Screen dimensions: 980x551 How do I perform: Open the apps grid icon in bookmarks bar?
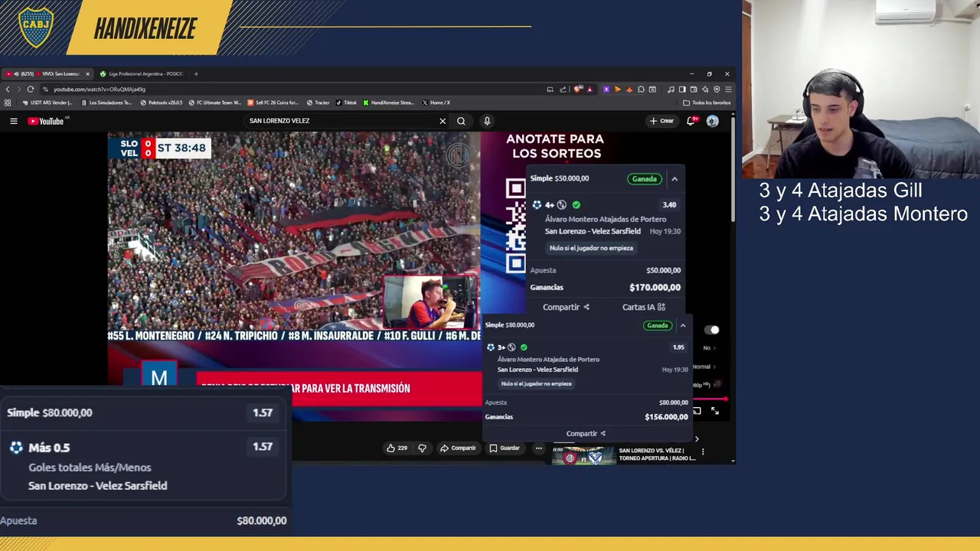pyautogui.click(x=8, y=103)
